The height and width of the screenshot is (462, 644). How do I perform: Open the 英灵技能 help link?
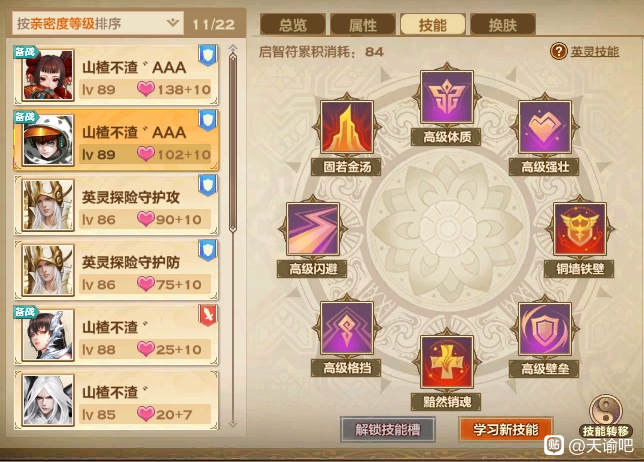click(x=595, y=52)
